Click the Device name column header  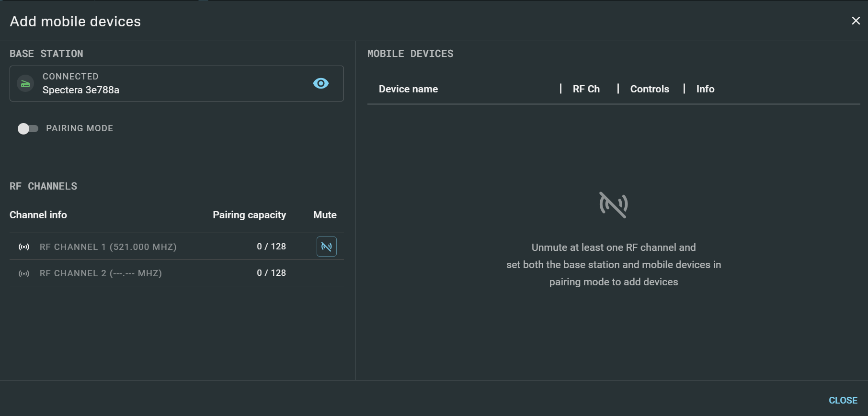408,89
